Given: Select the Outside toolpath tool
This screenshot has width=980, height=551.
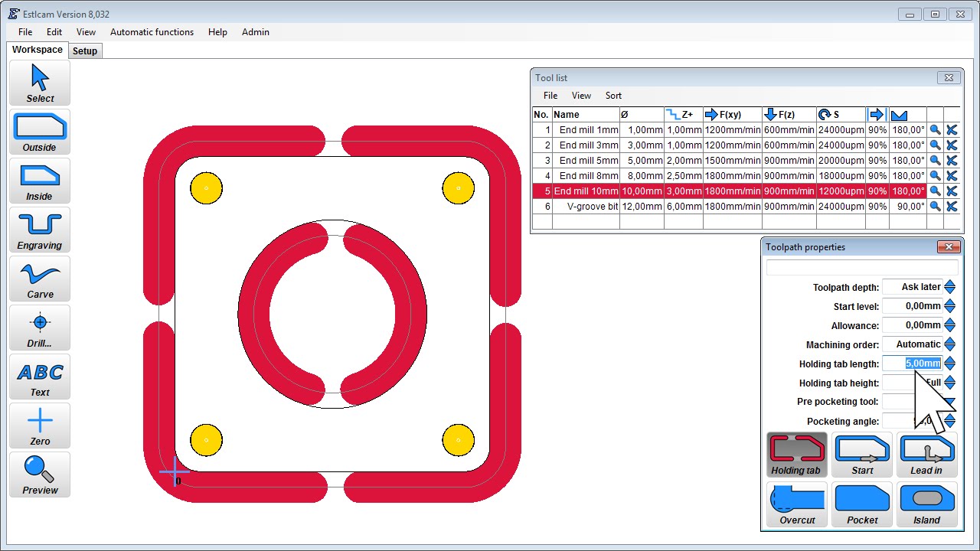Looking at the screenshot, I should [x=40, y=132].
